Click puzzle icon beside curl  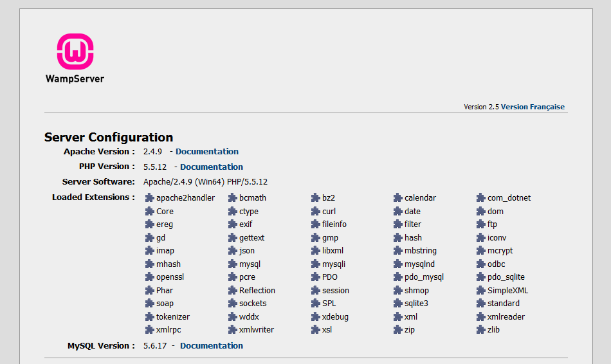[x=316, y=211]
